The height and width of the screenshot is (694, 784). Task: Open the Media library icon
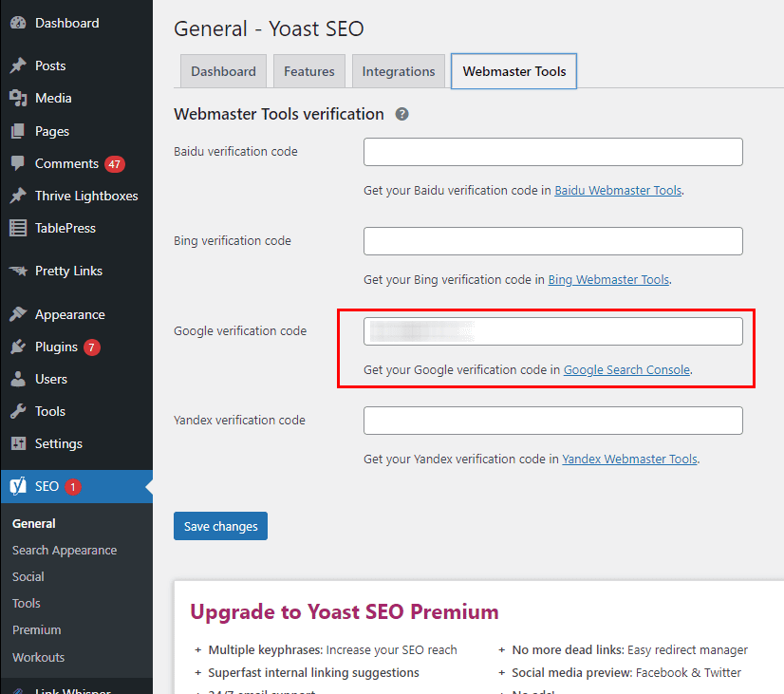coord(17,98)
